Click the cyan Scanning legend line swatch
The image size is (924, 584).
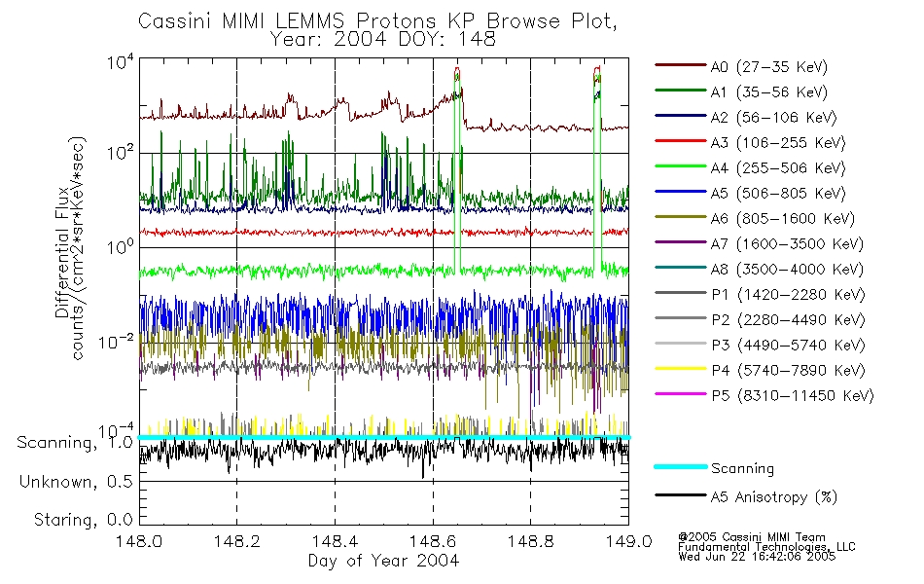click(681, 466)
